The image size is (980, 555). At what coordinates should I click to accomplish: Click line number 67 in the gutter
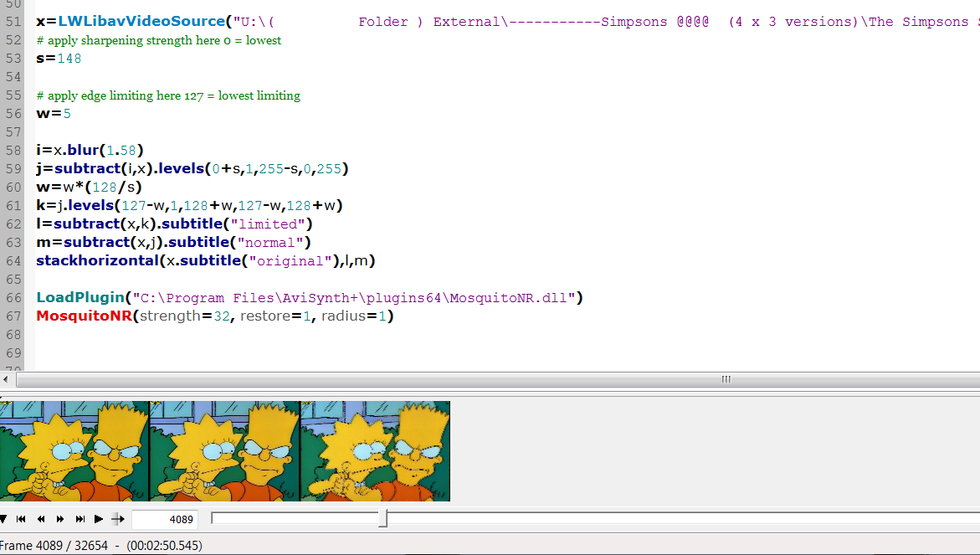pos(13,316)
